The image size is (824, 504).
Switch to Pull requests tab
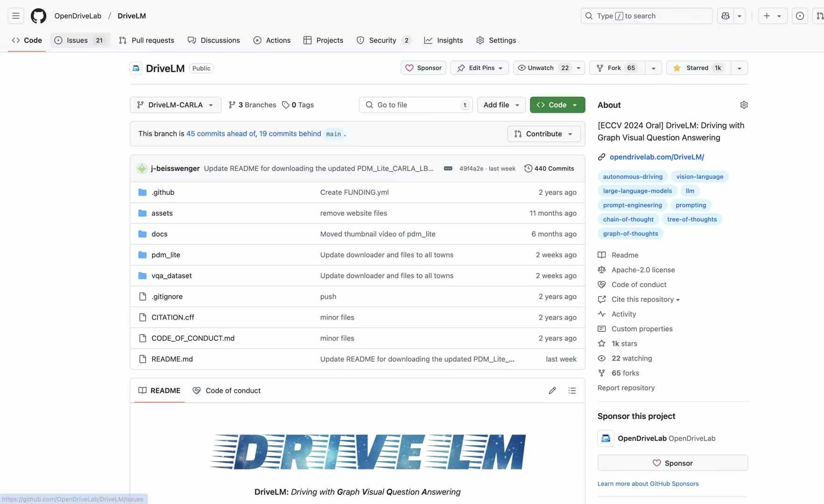[147, 40]
